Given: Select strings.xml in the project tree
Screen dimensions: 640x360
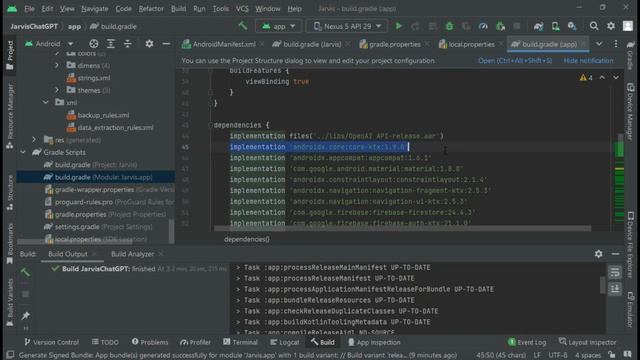Looking at the screenshot, I should coord(89,78).
